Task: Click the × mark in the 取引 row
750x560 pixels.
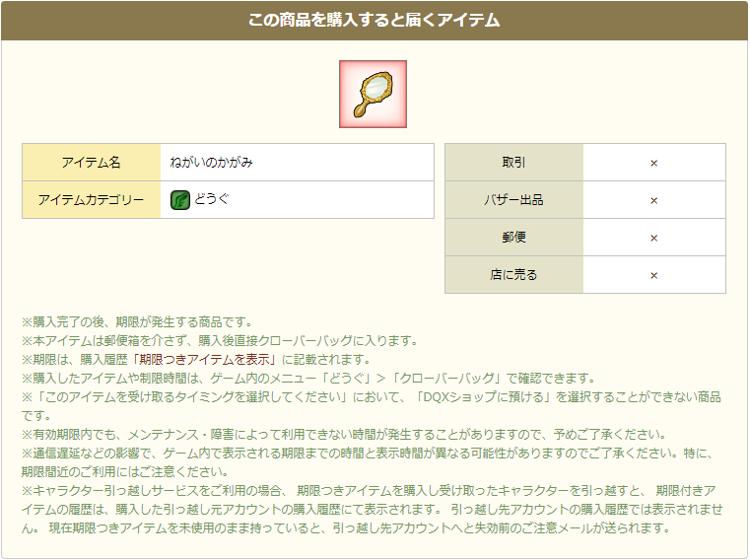Action: (x=653, y=164)
